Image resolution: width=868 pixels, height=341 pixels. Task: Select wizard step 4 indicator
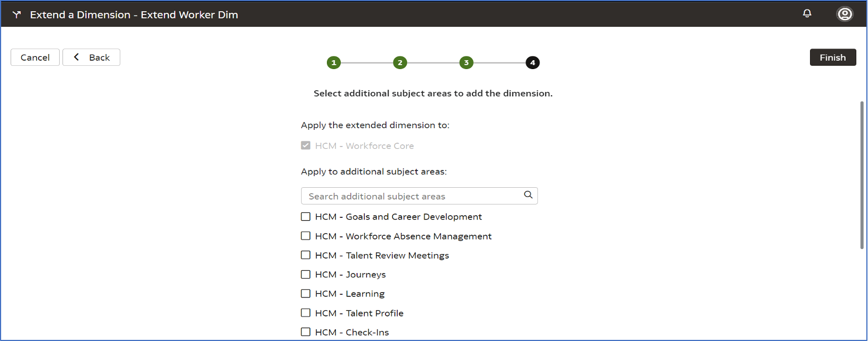pos(532,63)
